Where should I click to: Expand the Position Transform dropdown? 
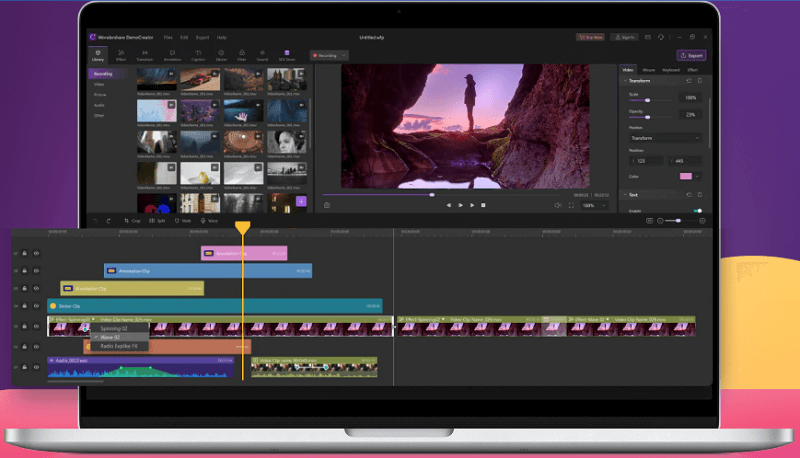tap(664, 137)
